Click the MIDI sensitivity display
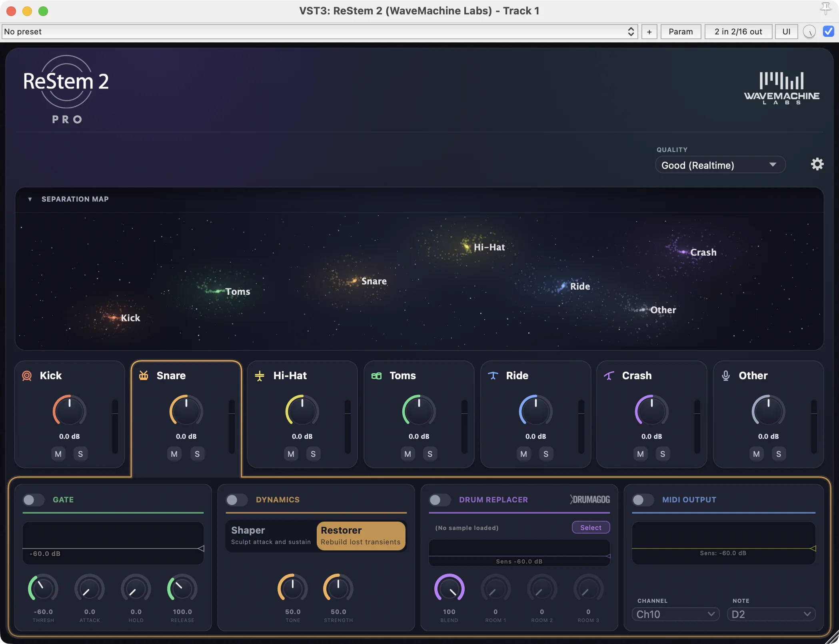The height and width of the screenshot is (644, 839). [x=723, y=543]
